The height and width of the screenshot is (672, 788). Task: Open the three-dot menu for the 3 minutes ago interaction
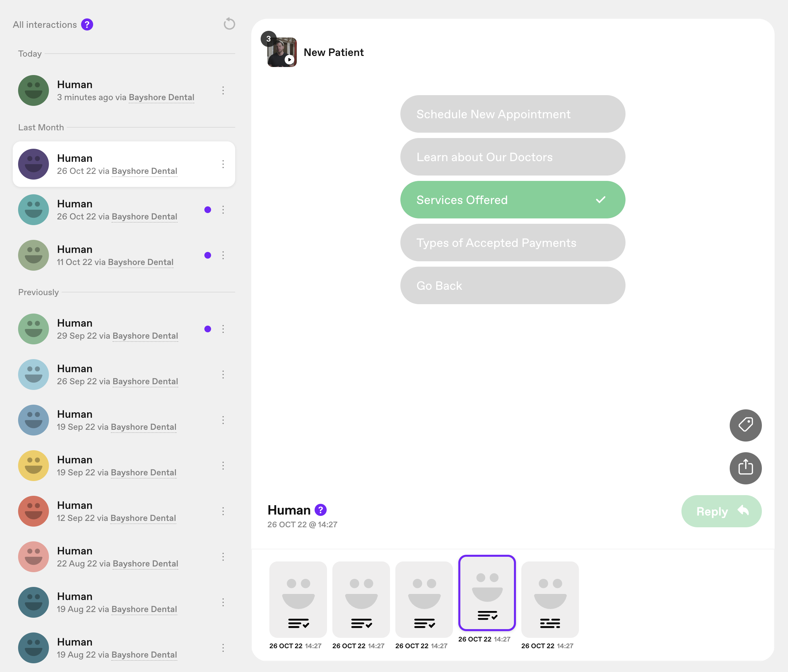(223, 90)
